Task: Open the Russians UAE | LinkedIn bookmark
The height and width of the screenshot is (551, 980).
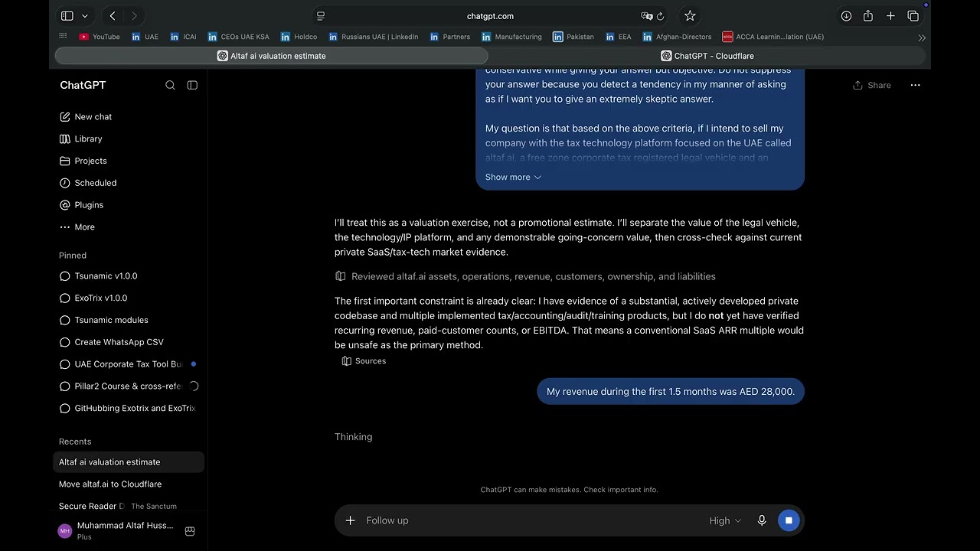Action: point(374,37)
